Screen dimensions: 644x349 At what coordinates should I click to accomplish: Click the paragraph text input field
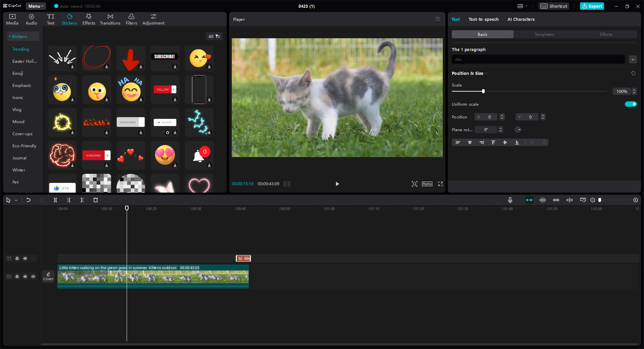click(538, 59)
